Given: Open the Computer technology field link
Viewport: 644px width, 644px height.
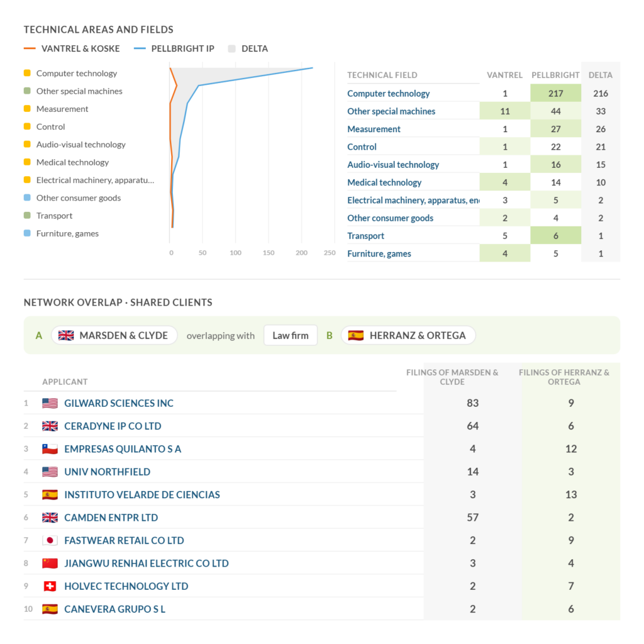Looking at the screenshot, I should [388, 94].
